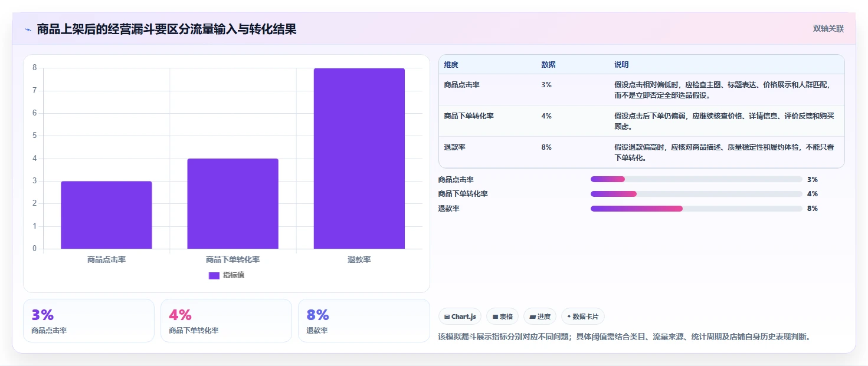The height and width of the screenshot is (366, 868).
Task: Click the 商品点击率 x-axis label
Action: click(x=106, y=259)
